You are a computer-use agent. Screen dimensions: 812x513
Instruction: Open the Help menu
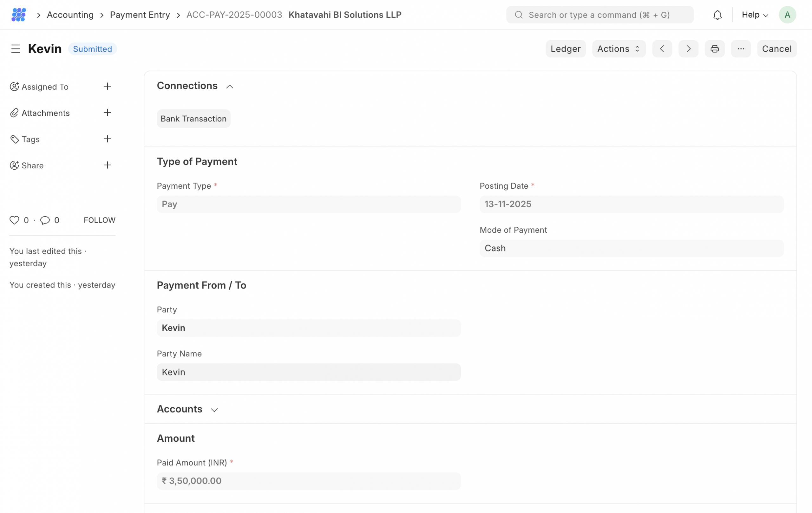[x=755, y=15]
